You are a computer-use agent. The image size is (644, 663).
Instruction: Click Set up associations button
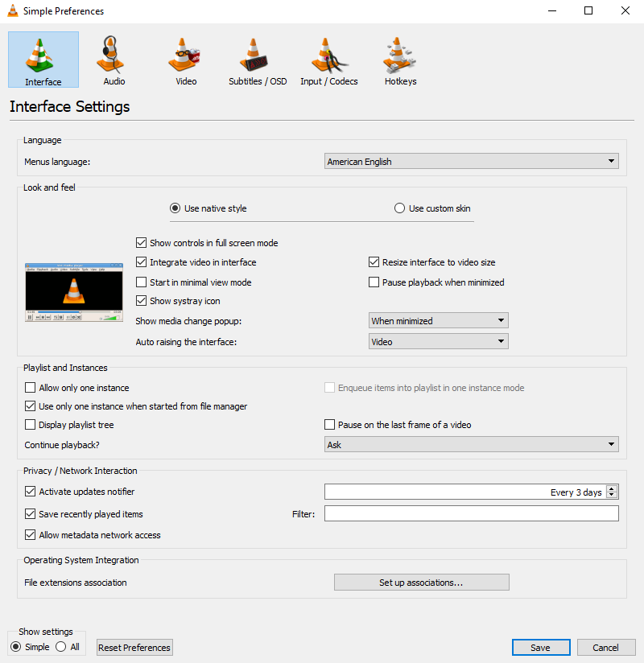click(x=422, y=583)
